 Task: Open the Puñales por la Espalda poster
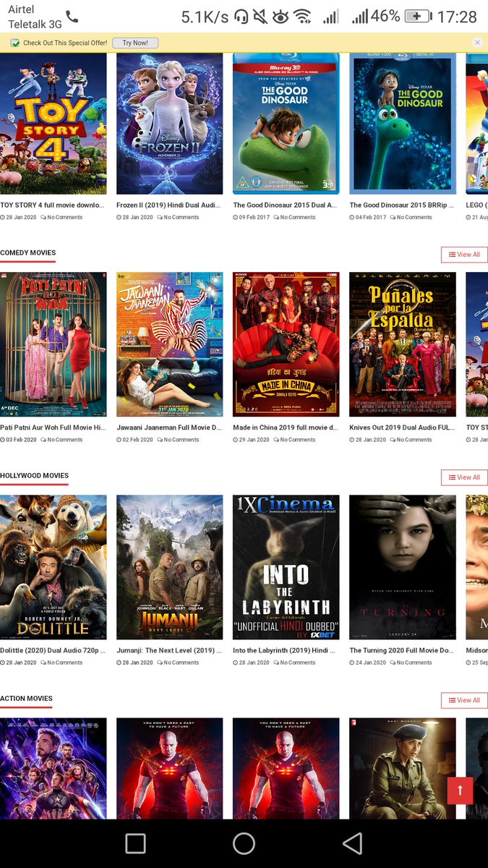pyautogui.click(x=403, y=344)
